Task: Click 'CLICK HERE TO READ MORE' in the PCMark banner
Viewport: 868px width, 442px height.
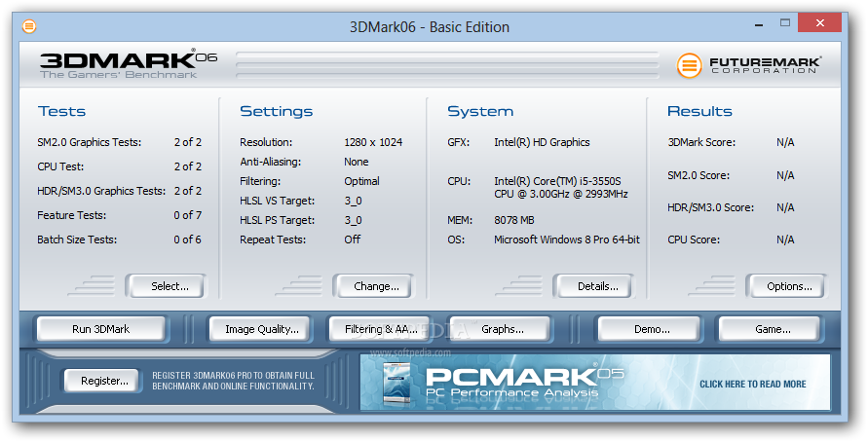Action: 752,384
